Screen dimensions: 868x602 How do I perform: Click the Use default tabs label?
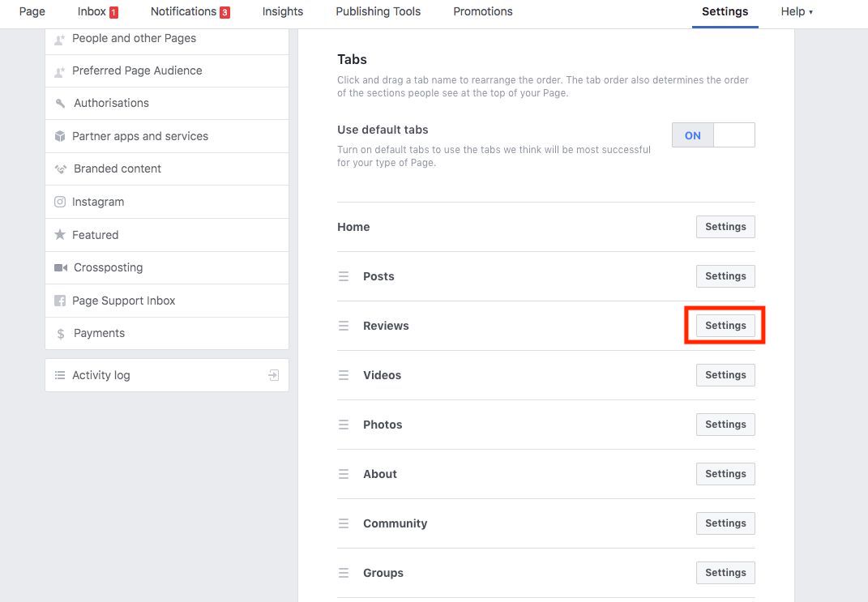click(x=383, y=130)
